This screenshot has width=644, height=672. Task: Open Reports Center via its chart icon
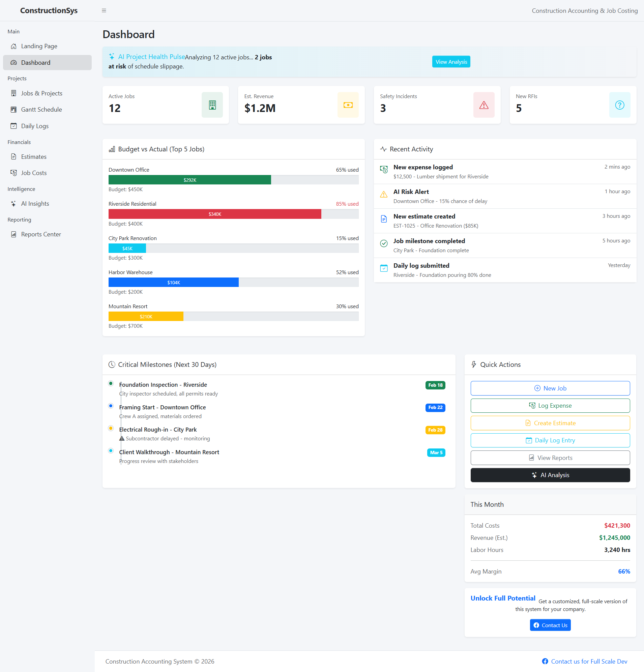pos(14,234)
